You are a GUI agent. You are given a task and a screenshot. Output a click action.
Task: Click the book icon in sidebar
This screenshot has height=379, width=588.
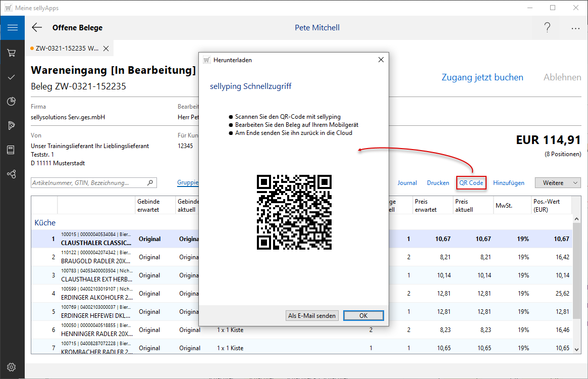point(12,150)
